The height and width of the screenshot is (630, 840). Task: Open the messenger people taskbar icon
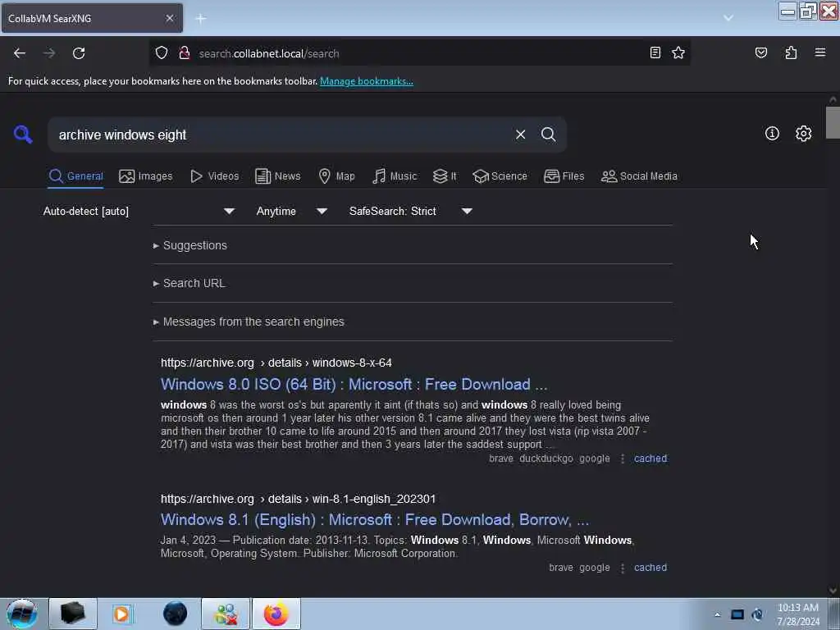226,614
